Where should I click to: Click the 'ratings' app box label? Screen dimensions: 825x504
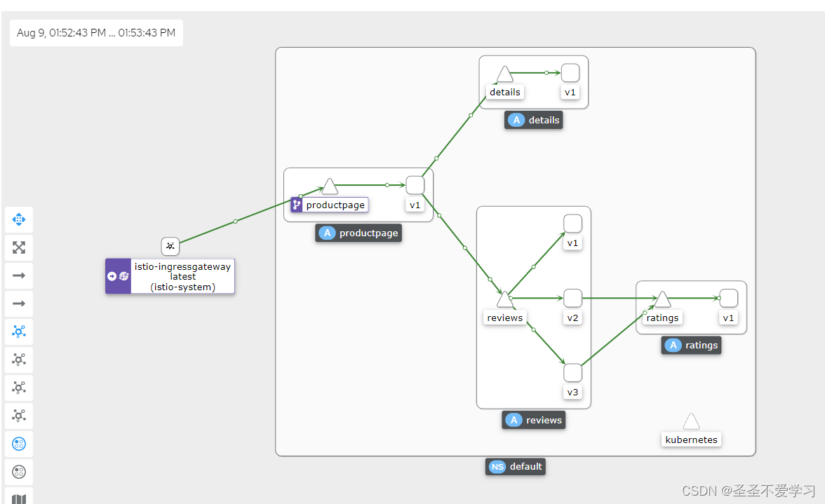692,346
